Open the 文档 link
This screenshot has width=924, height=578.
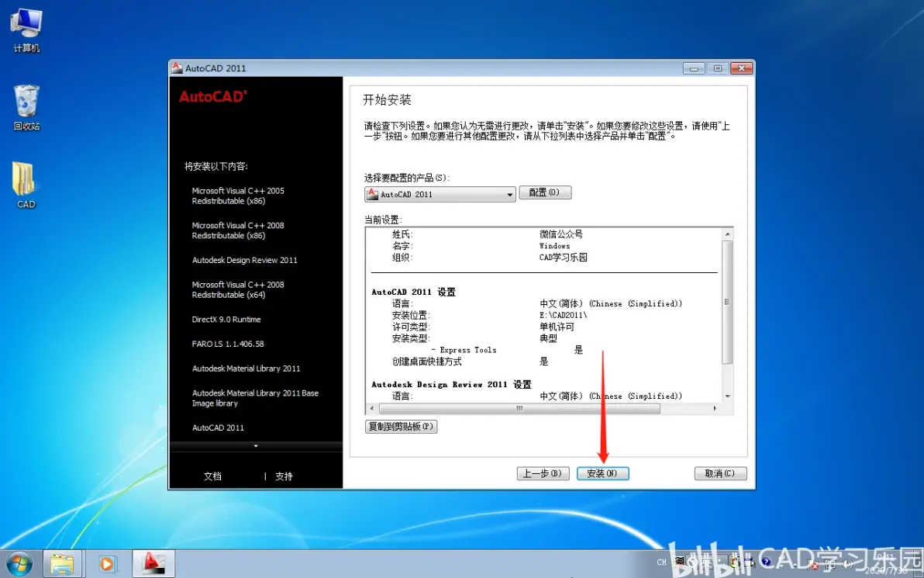(x=212, y=476)
